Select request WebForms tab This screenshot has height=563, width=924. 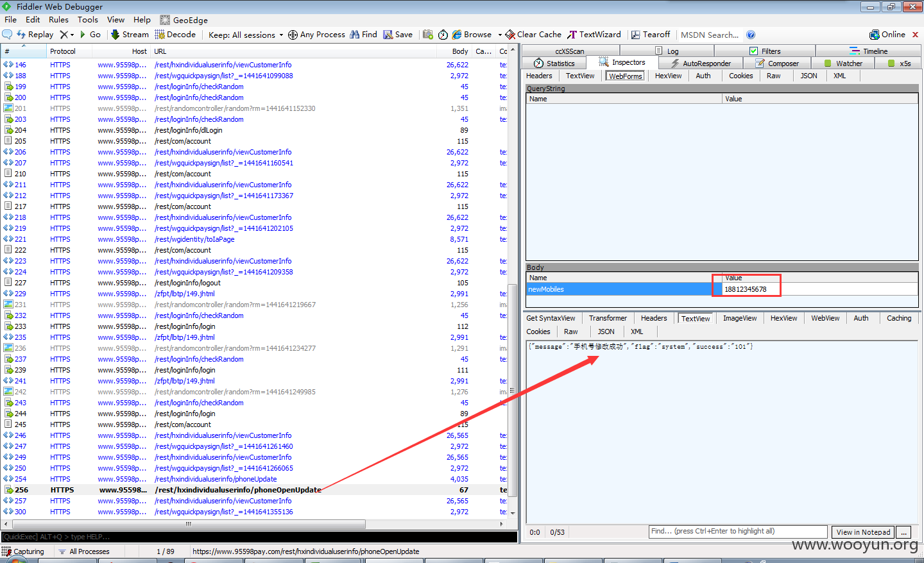click(625, 76)
